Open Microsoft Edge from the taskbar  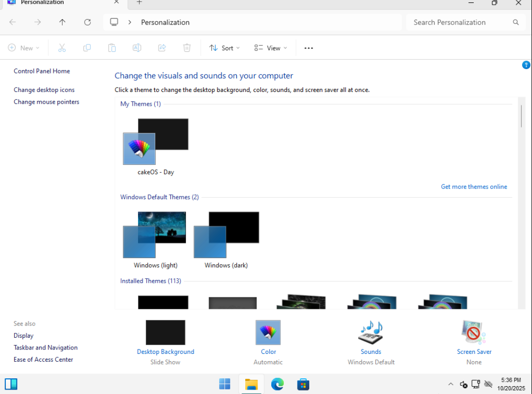278,384
